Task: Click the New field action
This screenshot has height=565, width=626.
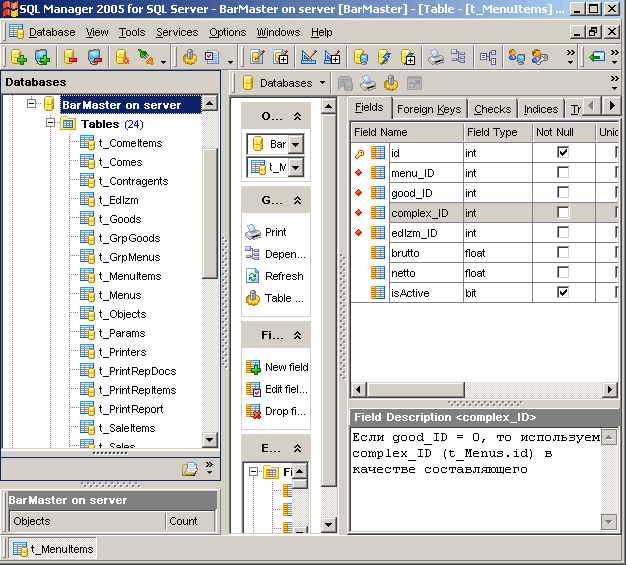Action: [277, 367]
